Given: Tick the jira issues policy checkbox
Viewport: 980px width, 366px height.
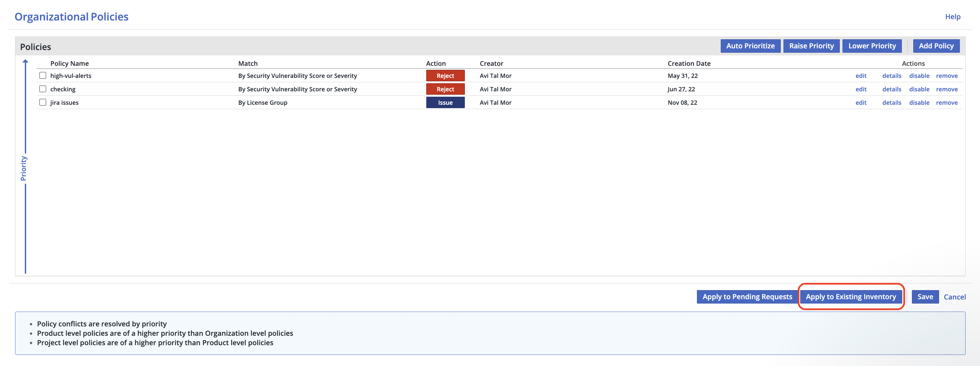Looking at the screenshot, I should coord(43,102).
